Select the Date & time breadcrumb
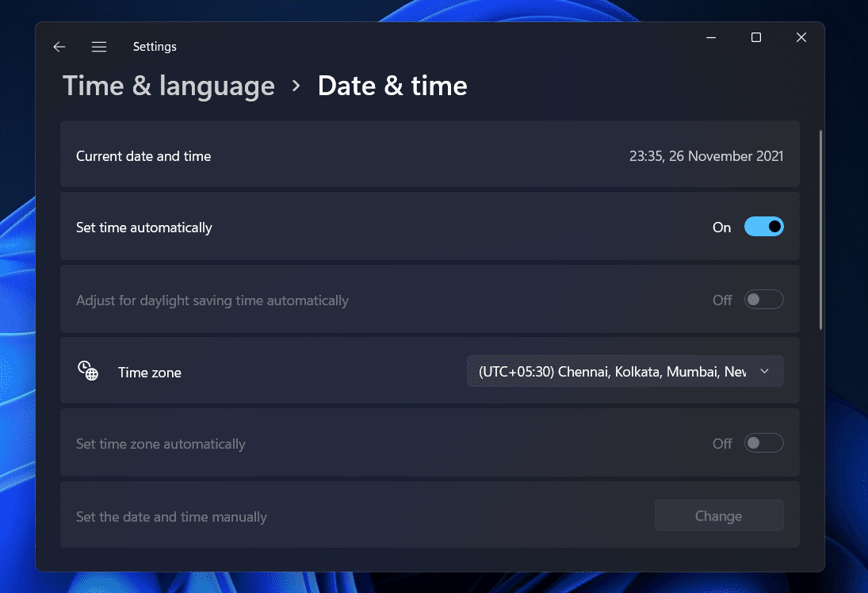Image resolution: width=868 pixels, height=593 pixels. pos(392,86)
